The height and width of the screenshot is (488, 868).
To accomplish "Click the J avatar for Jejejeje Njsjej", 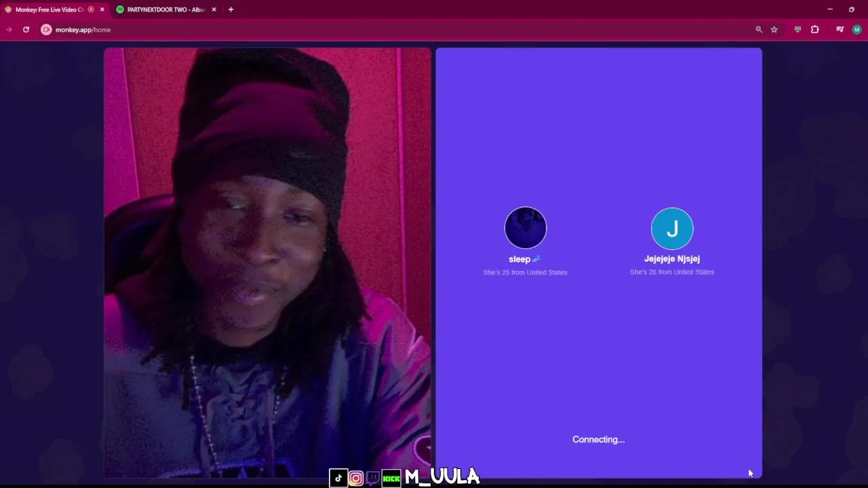I will (x=672, y=228).
